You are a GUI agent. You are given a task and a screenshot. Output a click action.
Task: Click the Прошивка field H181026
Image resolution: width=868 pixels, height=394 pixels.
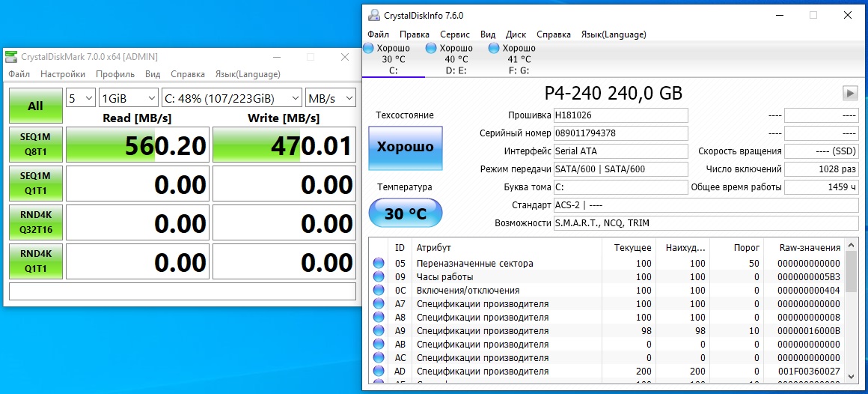[x=620, y=115]
